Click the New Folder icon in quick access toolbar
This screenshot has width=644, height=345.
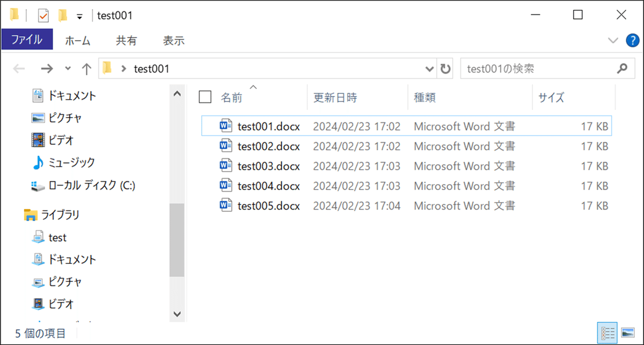[x=63, y=15]
